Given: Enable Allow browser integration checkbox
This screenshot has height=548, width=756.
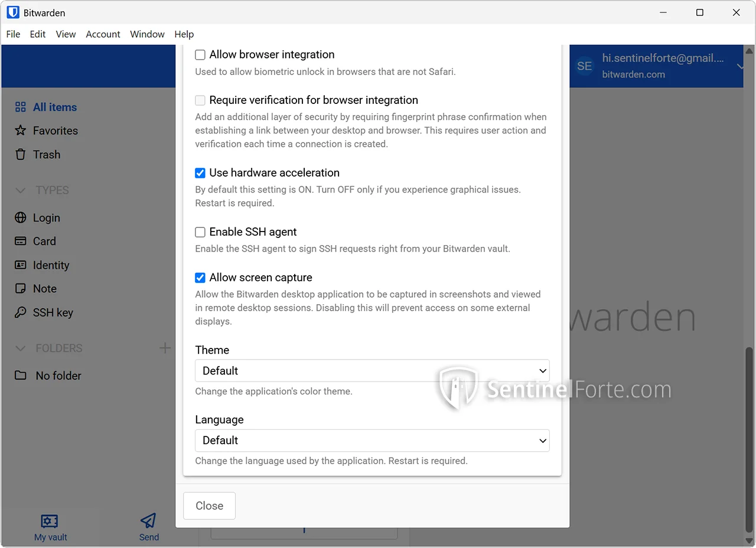Looking at the screenshot, I should [200, 55].
